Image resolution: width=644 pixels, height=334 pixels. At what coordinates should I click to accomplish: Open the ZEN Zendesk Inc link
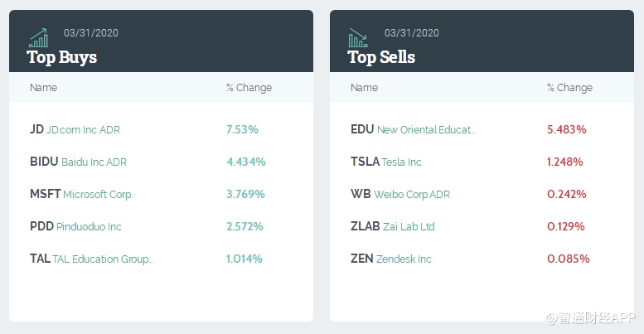tap(390, 259)
